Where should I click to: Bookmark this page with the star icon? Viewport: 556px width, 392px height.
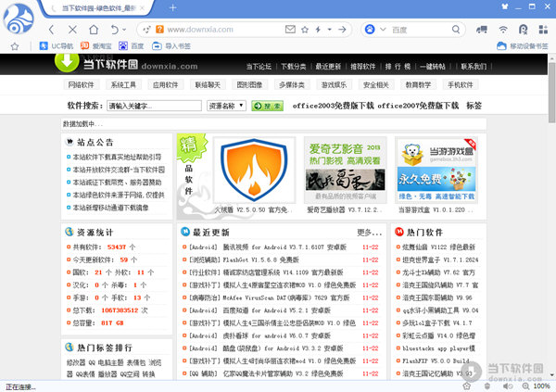[305, 30]
